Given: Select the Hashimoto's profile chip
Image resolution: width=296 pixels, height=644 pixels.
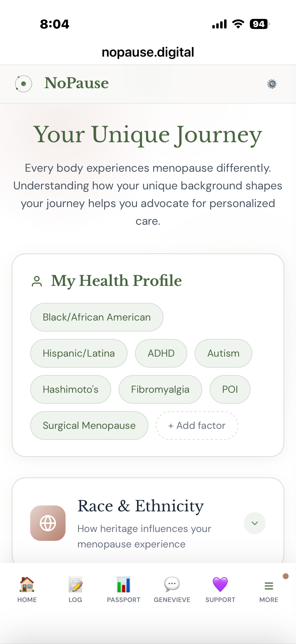Looking at the screenshot, I should tap(70, 389).
